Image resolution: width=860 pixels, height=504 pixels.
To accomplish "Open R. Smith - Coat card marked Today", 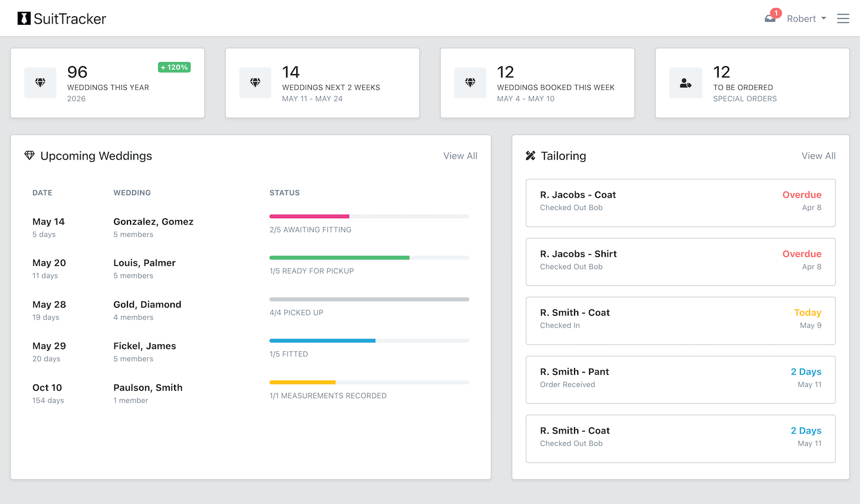I will tap(680, 321).
